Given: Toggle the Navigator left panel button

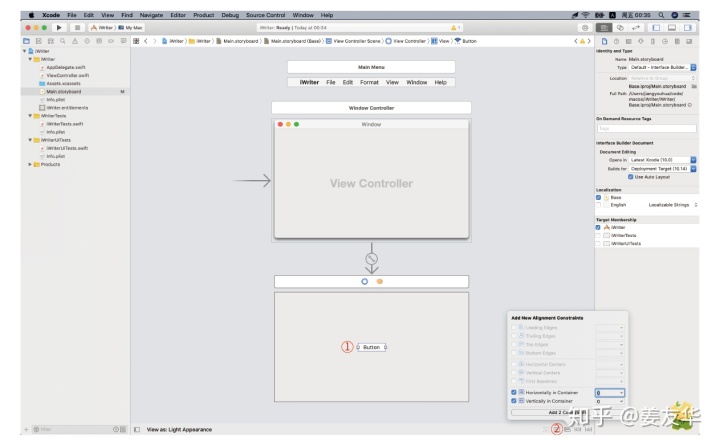Looking at the screenshot, I should [656, 28].
